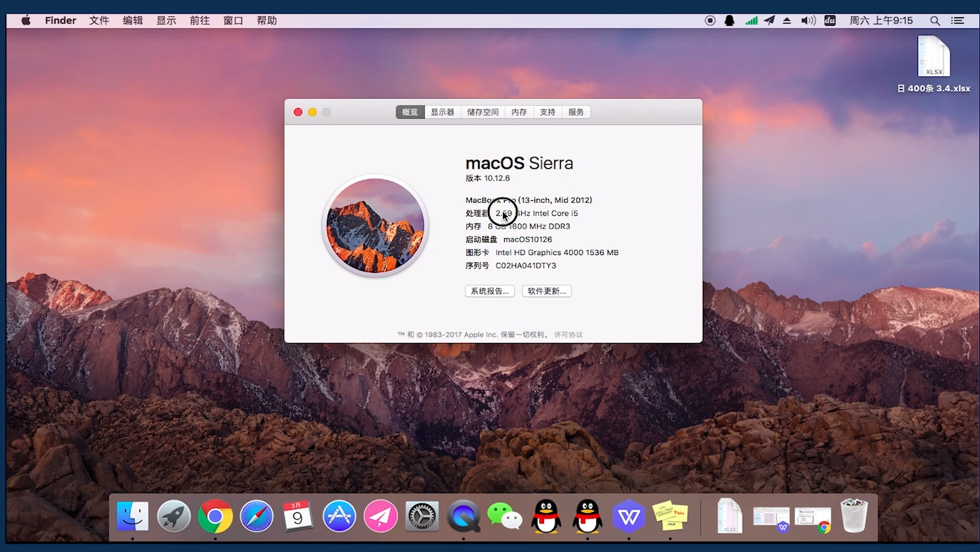Open the Apple menu
980x552 pixels.
pos(26,20)
